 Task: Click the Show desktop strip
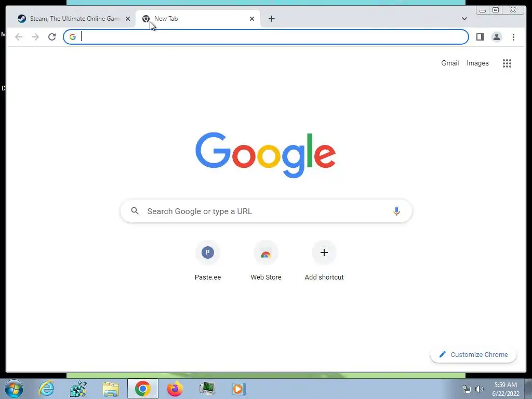pos(528,389)
